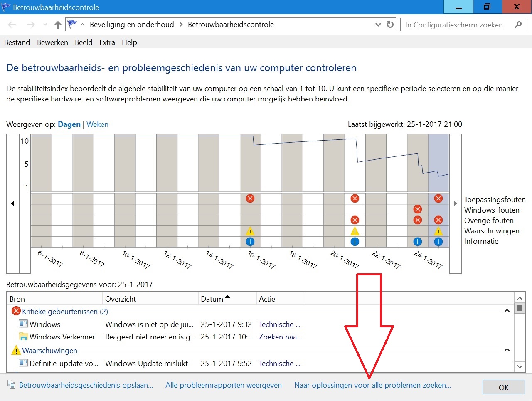Click the warning triangle icon for 16-1-2017

(x=250, y=231)
